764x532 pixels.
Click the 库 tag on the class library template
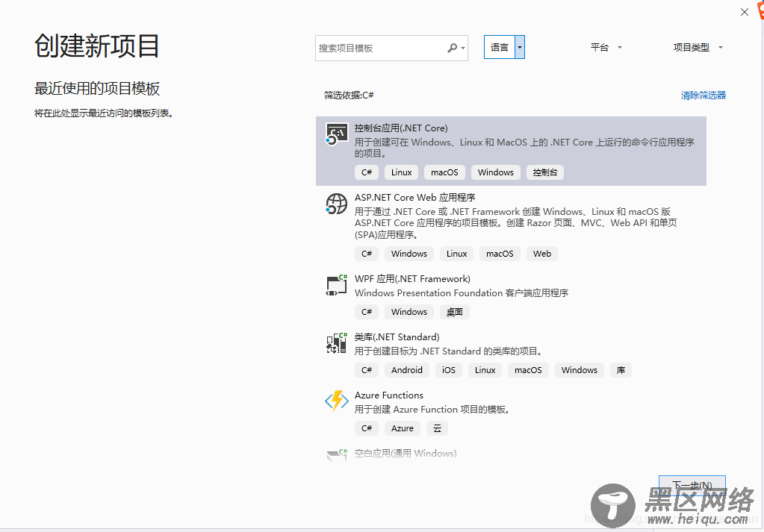click(x=621, y=370)
